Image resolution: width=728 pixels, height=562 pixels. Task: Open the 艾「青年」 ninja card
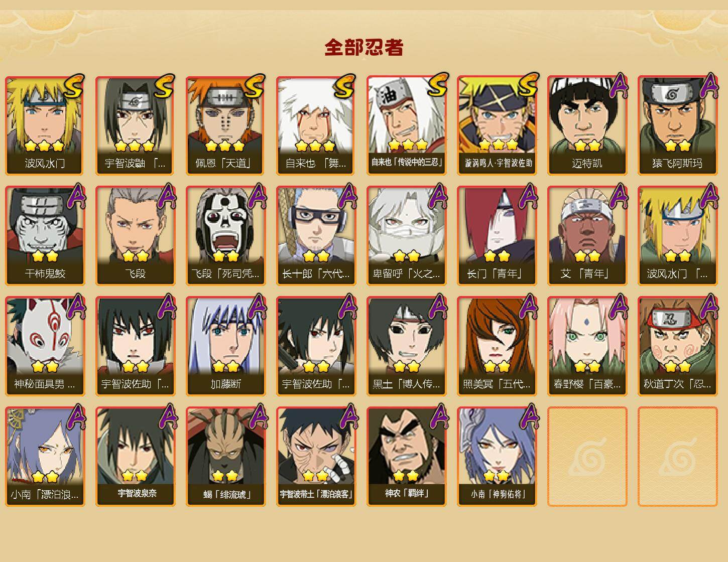coord(587,236)
